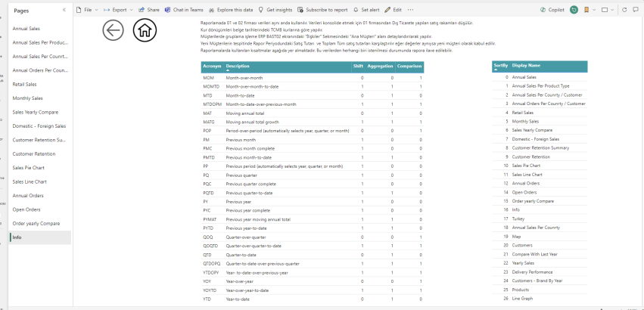Click the Share button

click(150, 10)
